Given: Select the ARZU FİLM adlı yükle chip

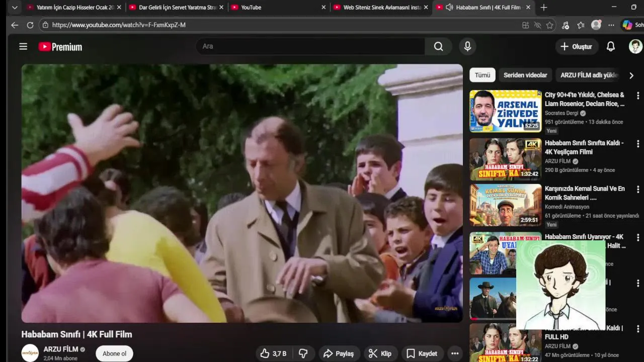Looking at the screenshot, I should click(589, 75).
